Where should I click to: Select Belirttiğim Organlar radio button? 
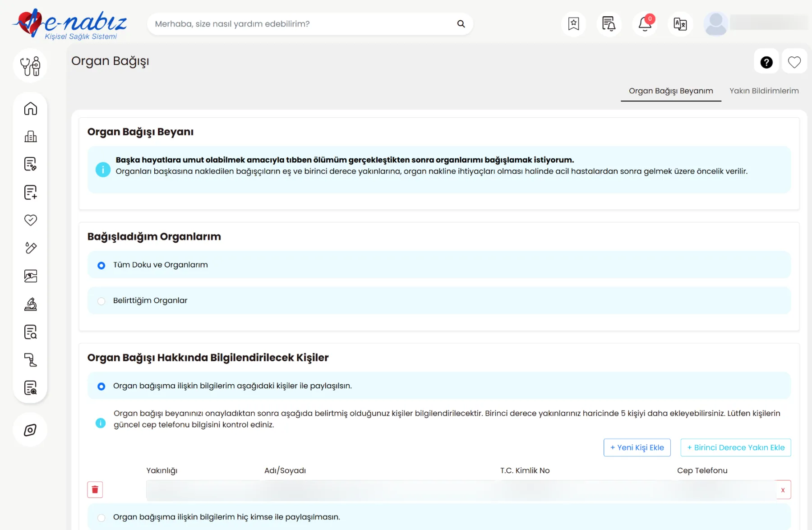101,301
